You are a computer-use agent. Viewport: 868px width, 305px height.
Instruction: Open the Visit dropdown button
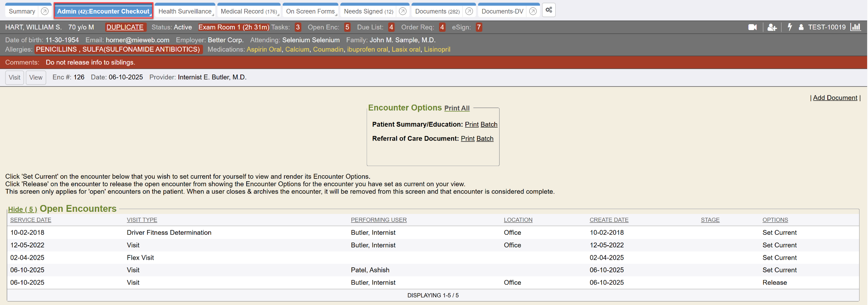coord(14,78)
